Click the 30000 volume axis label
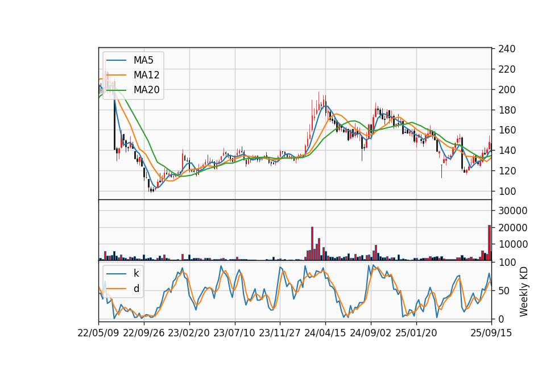 tap(512, 211)
